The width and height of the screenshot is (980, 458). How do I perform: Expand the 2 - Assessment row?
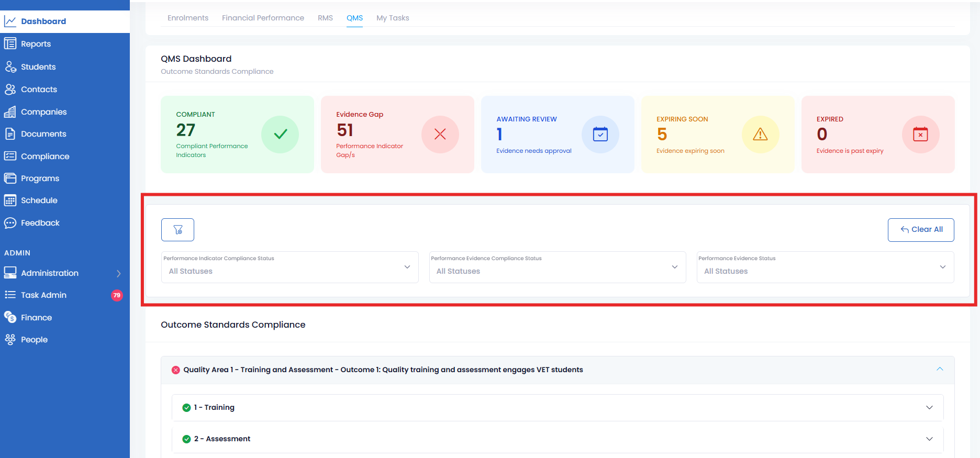click(929, 439)
